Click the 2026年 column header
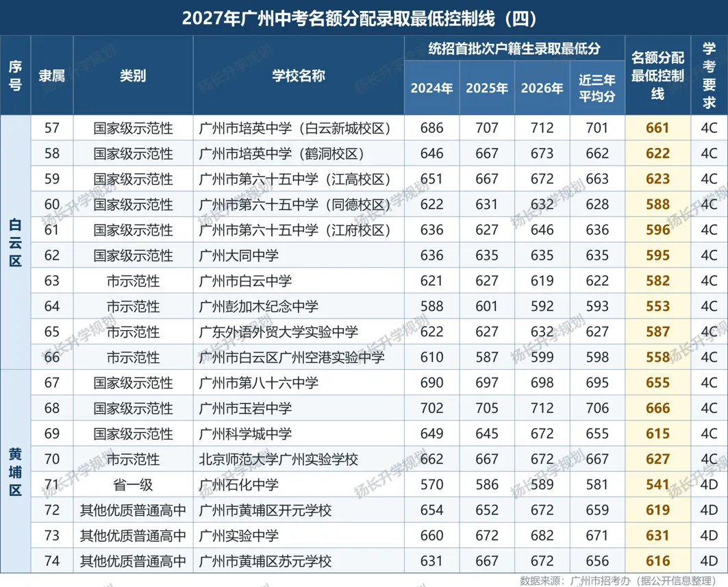The image size is (728, 587). pyautogui.click(x=542, y=88)
